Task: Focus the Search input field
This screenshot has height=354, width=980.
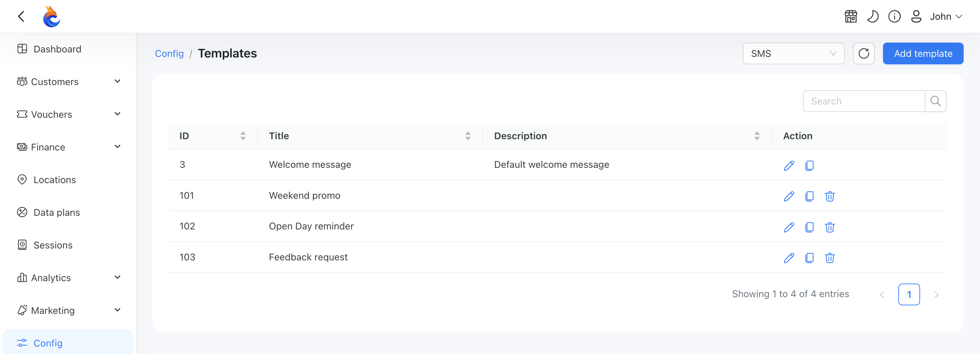Action: (864, 101)
